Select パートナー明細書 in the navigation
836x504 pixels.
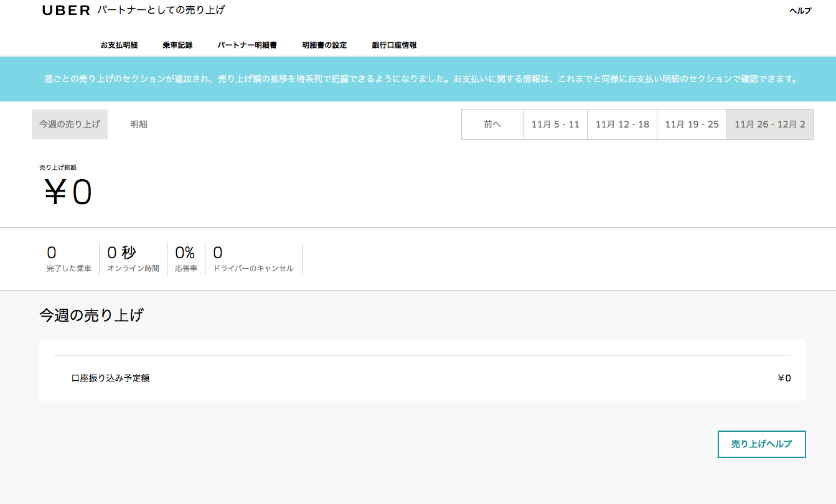[247, 45]
